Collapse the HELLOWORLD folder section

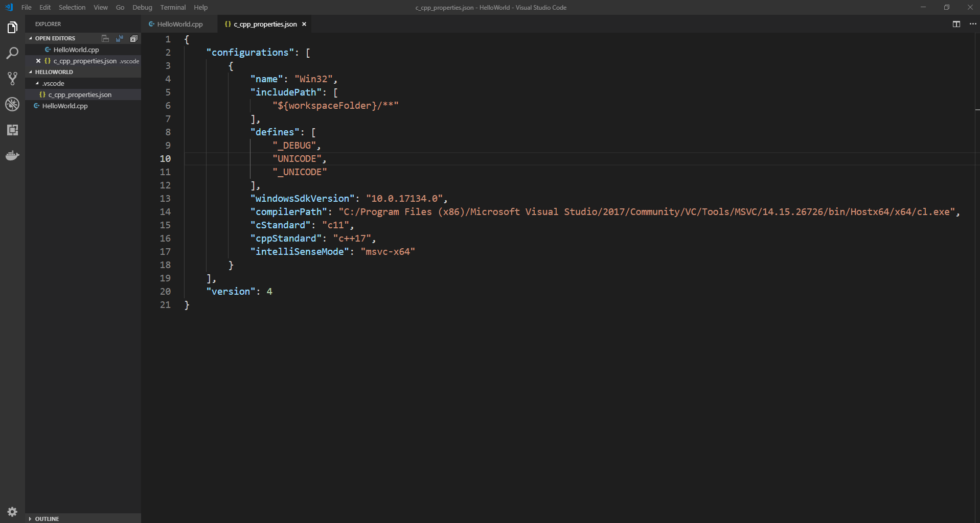[x=83, y=72]
